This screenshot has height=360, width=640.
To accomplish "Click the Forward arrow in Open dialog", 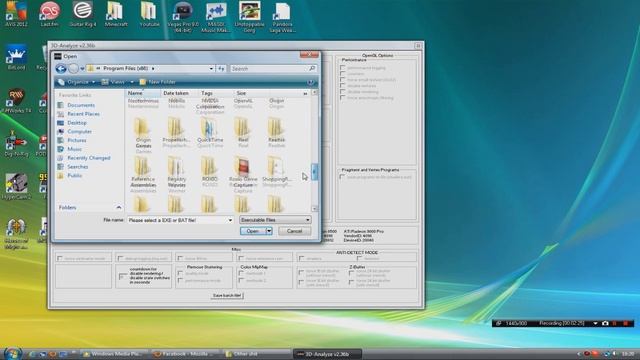I will [x=73, y=69].
